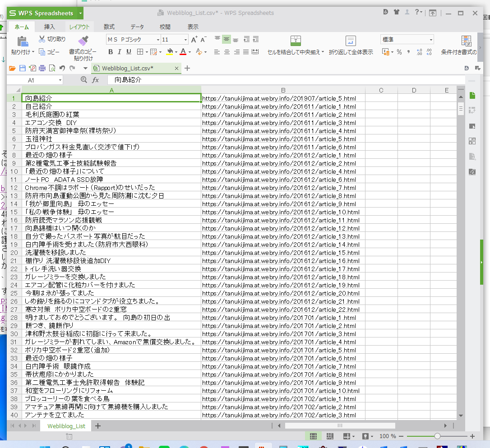Toggle align text left
The image size is (490, 448).
point(217,52)
